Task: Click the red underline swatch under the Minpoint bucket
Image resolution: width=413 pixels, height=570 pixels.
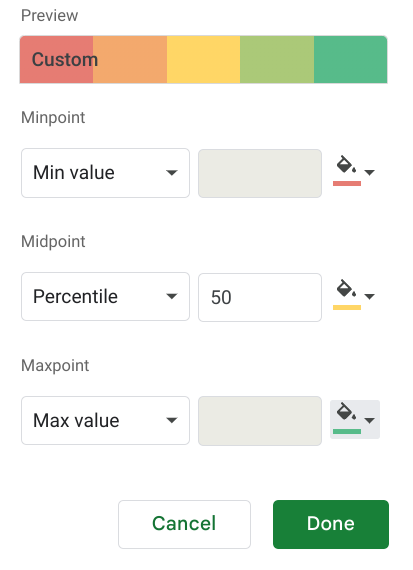Action: click(x=347, y=184)
